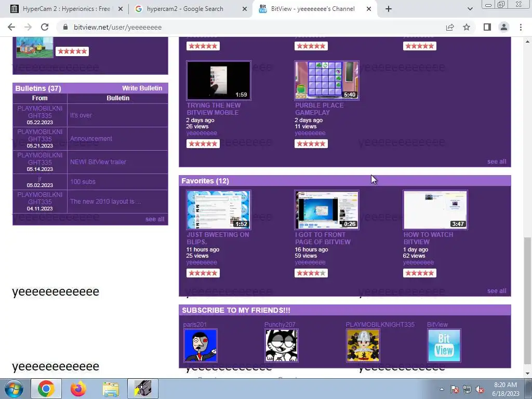This screenshot has height=399, width=532.
Task: Click PURBLE PLACE GAMEPLAY title link
Action: [x=320, y=109]
